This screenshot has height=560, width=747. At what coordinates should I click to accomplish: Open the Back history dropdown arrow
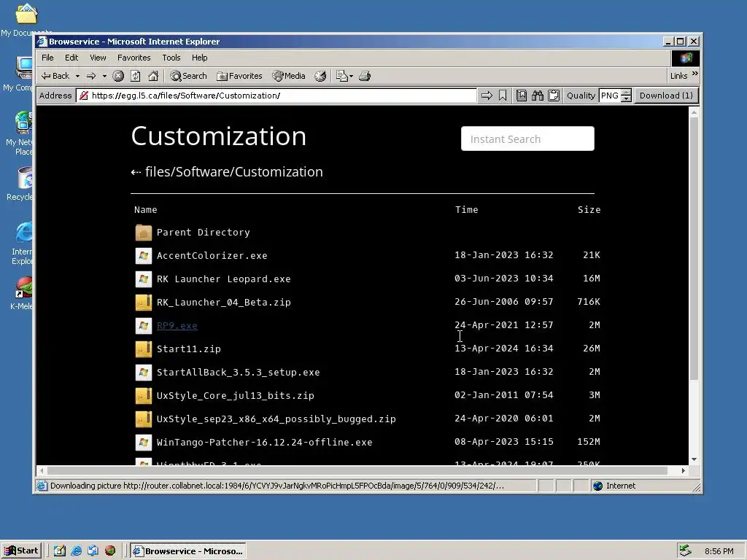click(77, 76)
